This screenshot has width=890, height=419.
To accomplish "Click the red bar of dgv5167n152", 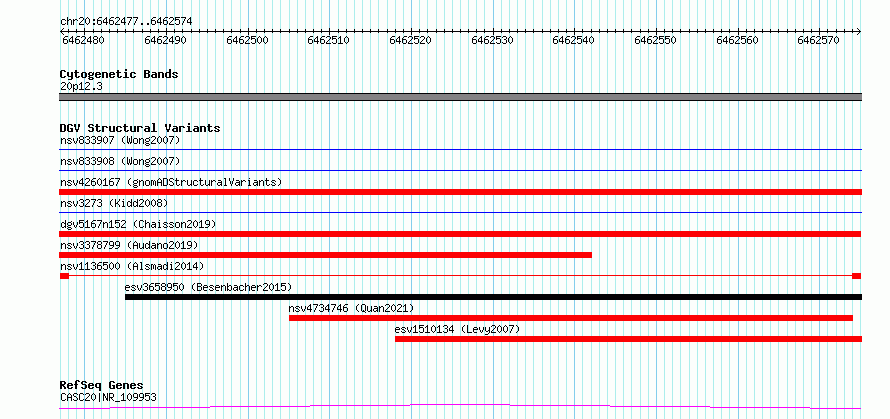I will pos(460,234).
